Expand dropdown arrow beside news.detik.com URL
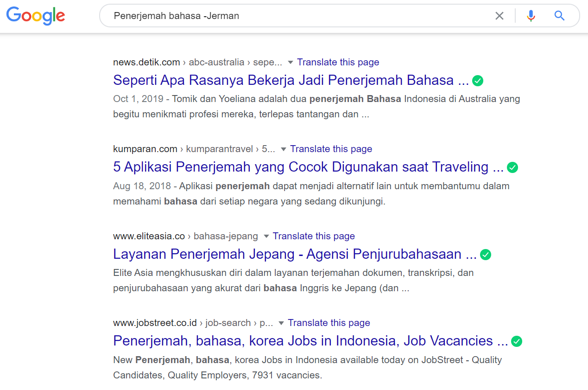This screenshot has width=588, height=390. (x=291, y=63)
